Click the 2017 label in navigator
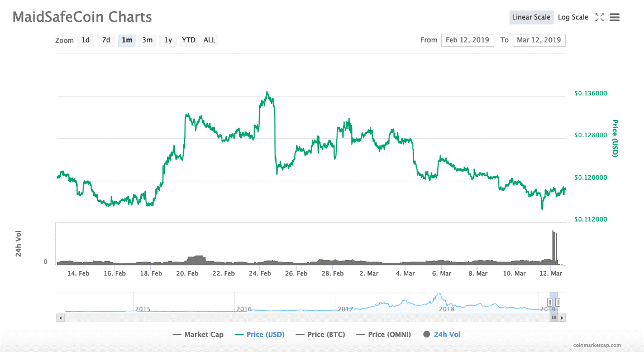Image resolution: width=644 pixels, height=352 pixels. [345, 309]
